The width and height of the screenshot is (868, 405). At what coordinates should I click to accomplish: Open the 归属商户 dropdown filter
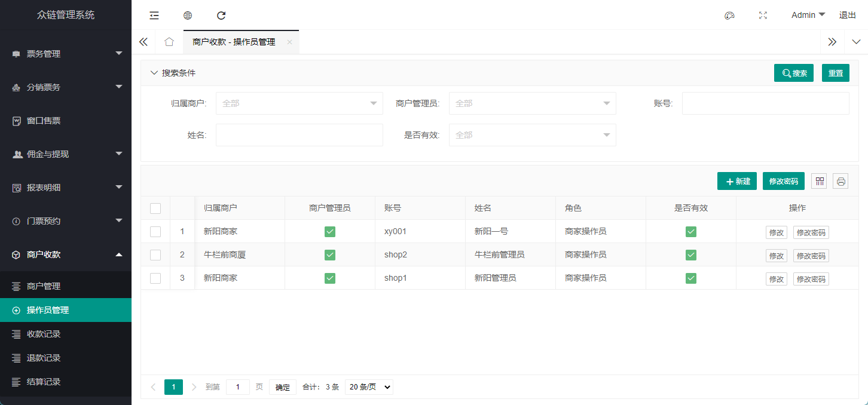click(299, 103)
